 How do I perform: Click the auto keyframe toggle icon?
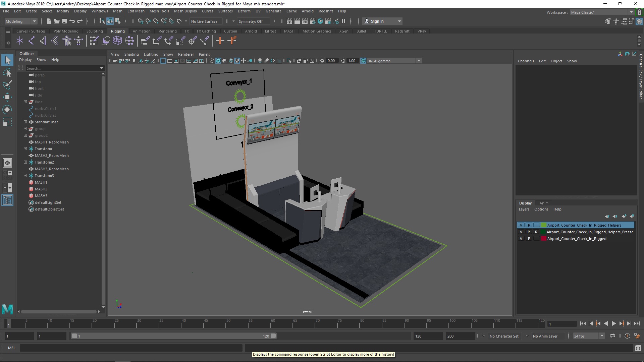click(627, 336)
